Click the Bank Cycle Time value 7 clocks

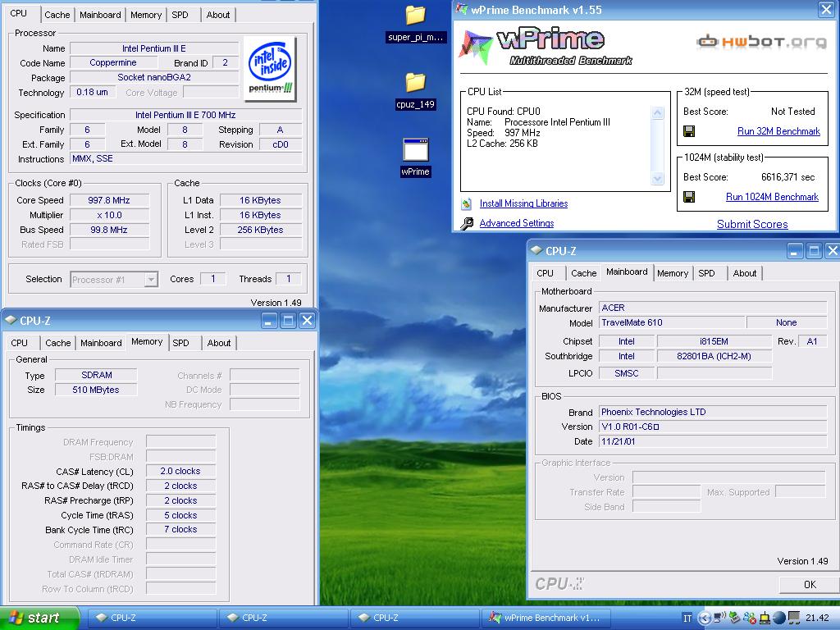pos(180,529)
